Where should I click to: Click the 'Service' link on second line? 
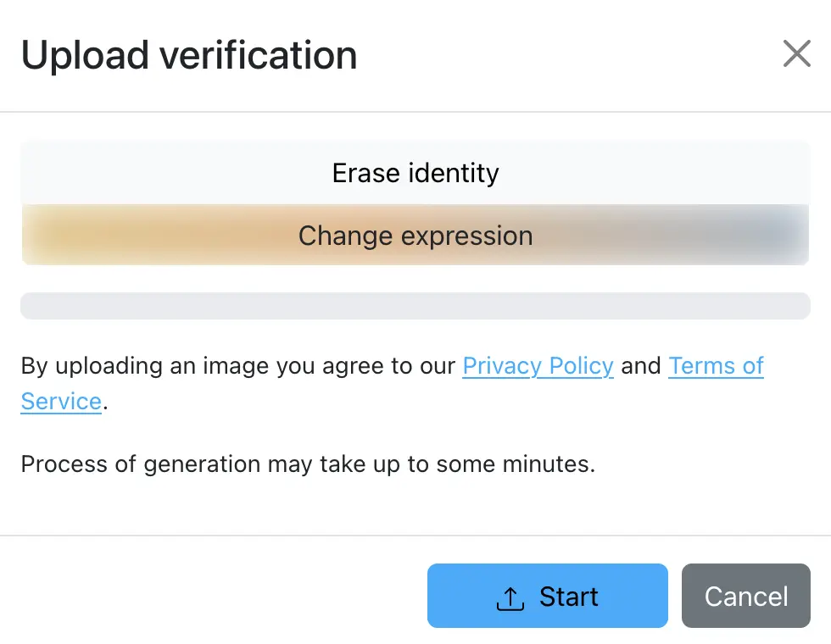tap(61, 402)
